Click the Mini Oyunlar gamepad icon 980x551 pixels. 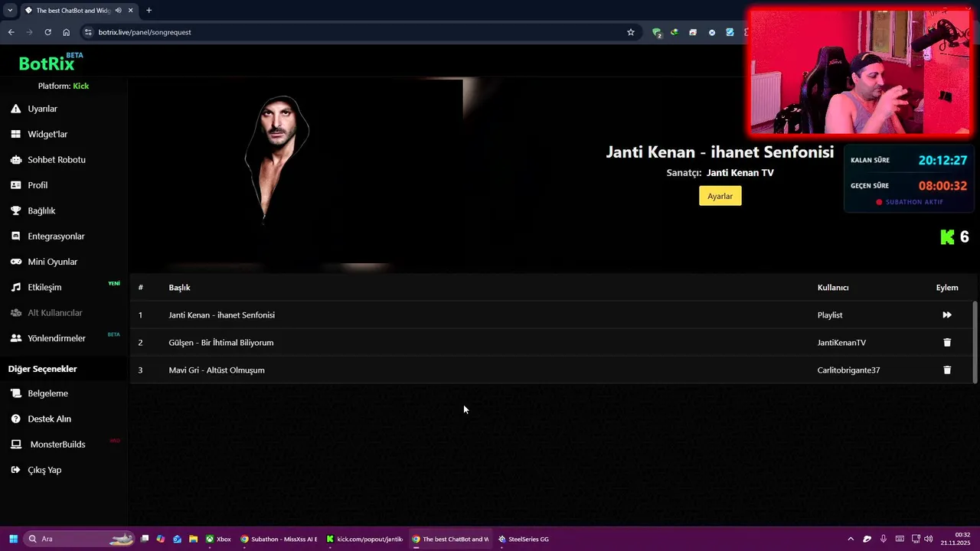point(15,262)
